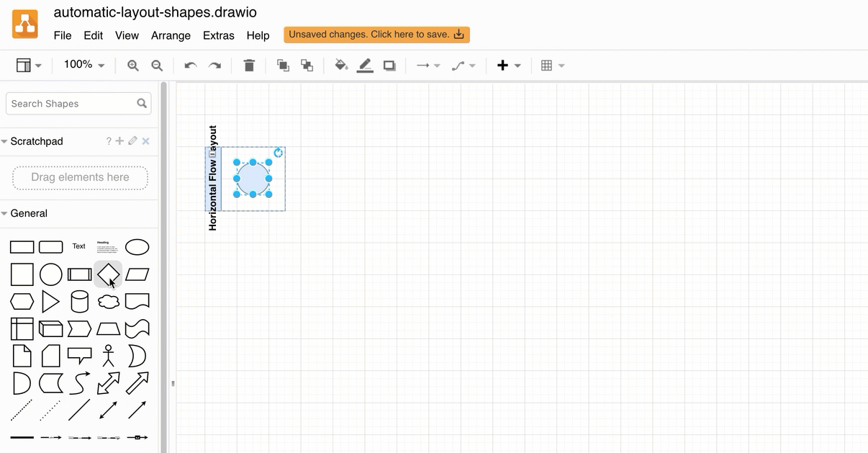
Task: Open the Arrange menu
Action: pos(171,35)
